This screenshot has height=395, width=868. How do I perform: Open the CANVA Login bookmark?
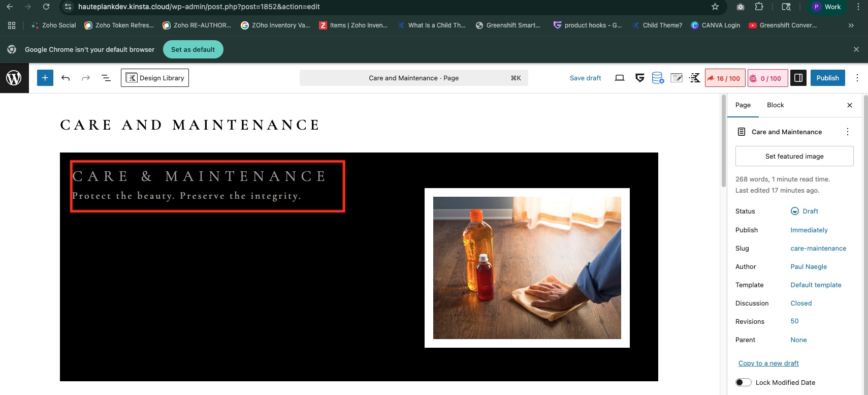click(715, 25)
